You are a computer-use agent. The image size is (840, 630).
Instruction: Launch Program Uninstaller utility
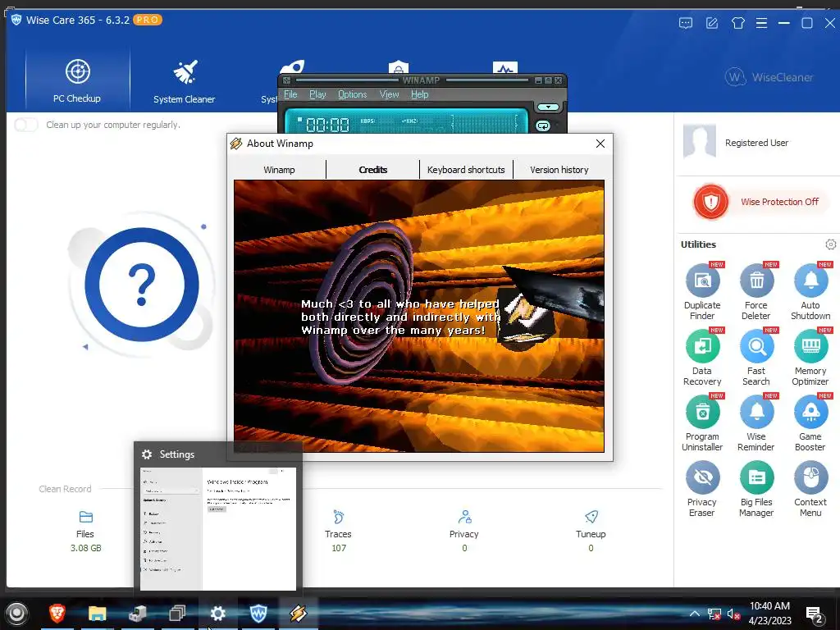tap(702, 423)
